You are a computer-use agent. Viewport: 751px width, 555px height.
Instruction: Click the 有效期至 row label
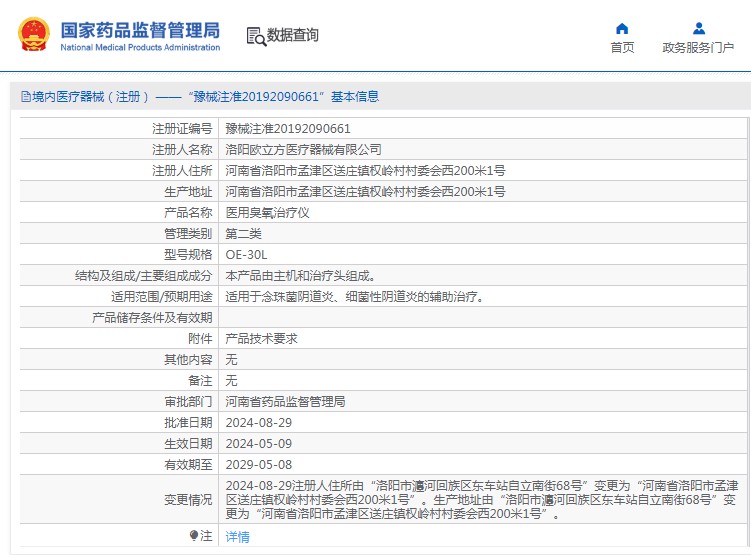[x=188, y=464]
